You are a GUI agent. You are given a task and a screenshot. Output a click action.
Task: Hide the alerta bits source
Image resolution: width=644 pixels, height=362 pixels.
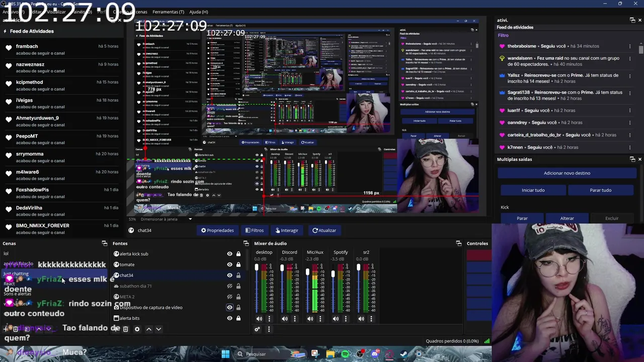click(229, 318)
